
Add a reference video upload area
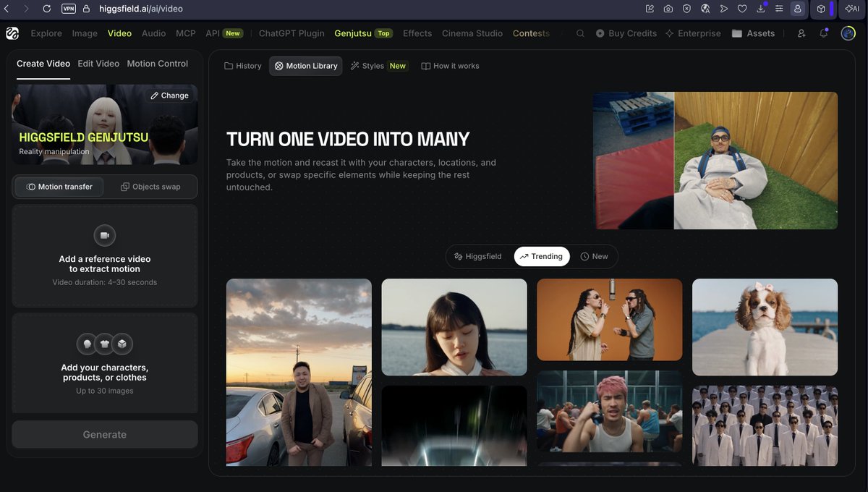105,256
